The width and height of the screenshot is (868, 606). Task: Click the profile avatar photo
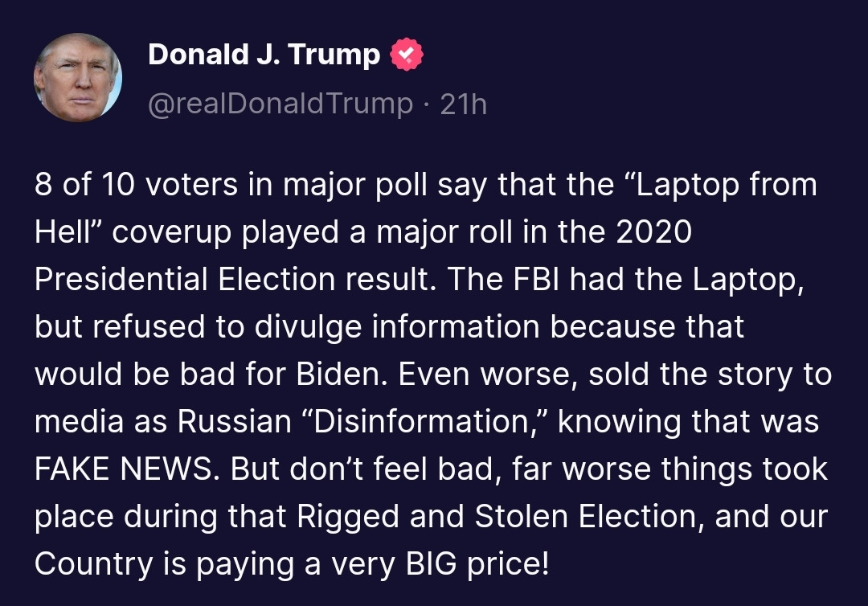point(78,78)
